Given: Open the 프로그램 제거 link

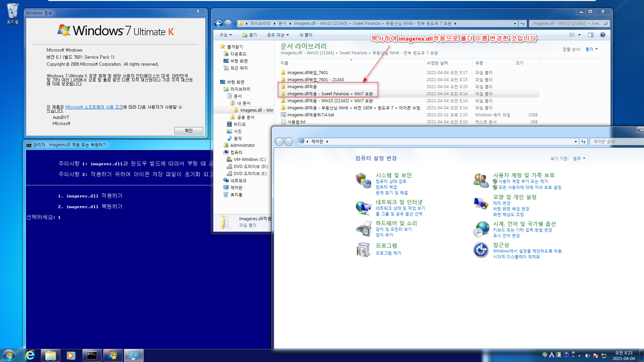Looking at the screenshot, I should click(x=388, y=253).
